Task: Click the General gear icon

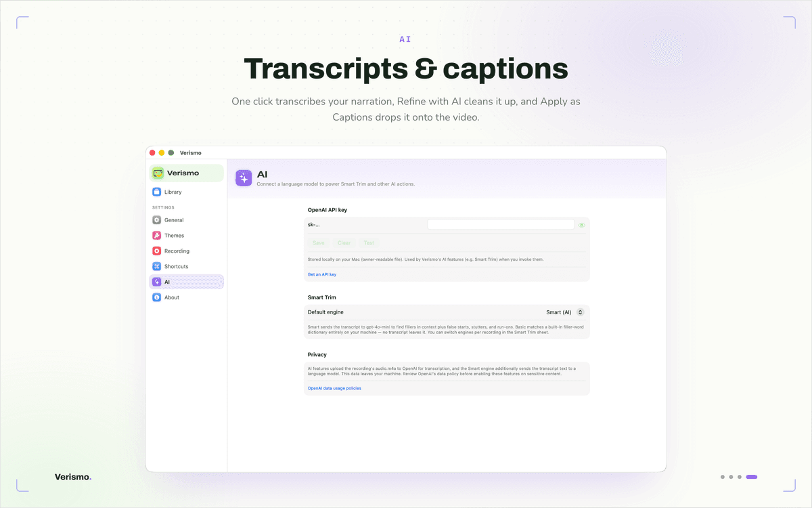Action: (157, 220)
